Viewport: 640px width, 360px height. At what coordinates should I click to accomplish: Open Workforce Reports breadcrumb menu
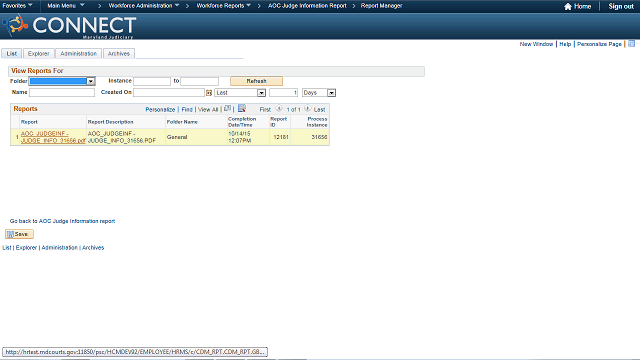(x=223, y=6)
